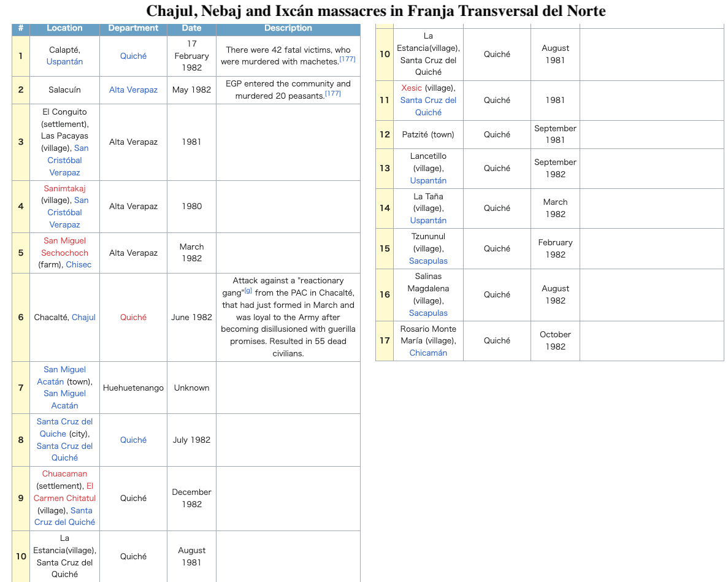Click the Department column header

point(133,28)
